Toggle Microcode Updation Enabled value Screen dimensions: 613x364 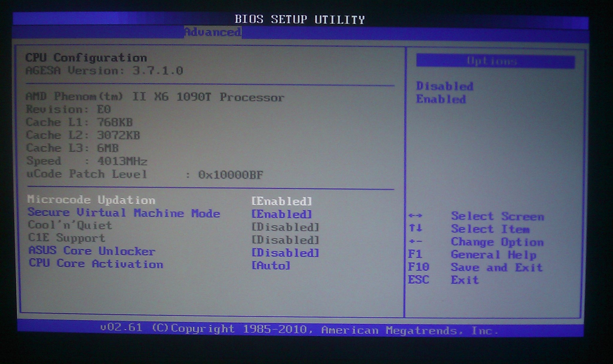tap(281, 201)
